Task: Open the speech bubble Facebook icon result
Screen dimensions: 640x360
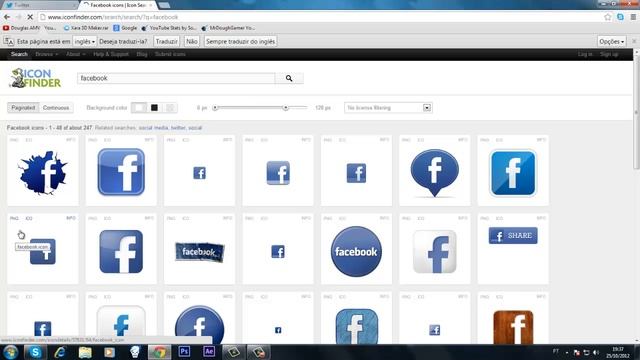Action: (x=435, y=173)
